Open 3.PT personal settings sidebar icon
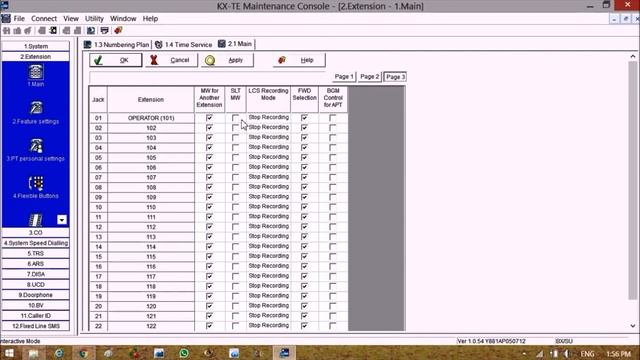The height and width of the screenshot is (360, 640). [36, 146]
